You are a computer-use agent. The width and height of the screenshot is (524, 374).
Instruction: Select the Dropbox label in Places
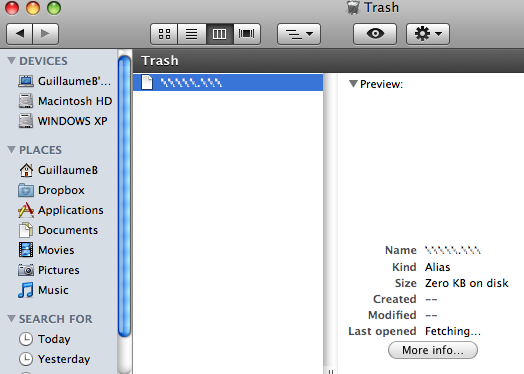tap(61, 190)
